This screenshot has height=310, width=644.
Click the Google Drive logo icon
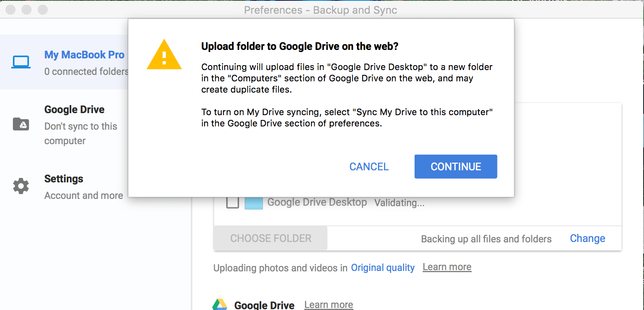coord(220,305)
